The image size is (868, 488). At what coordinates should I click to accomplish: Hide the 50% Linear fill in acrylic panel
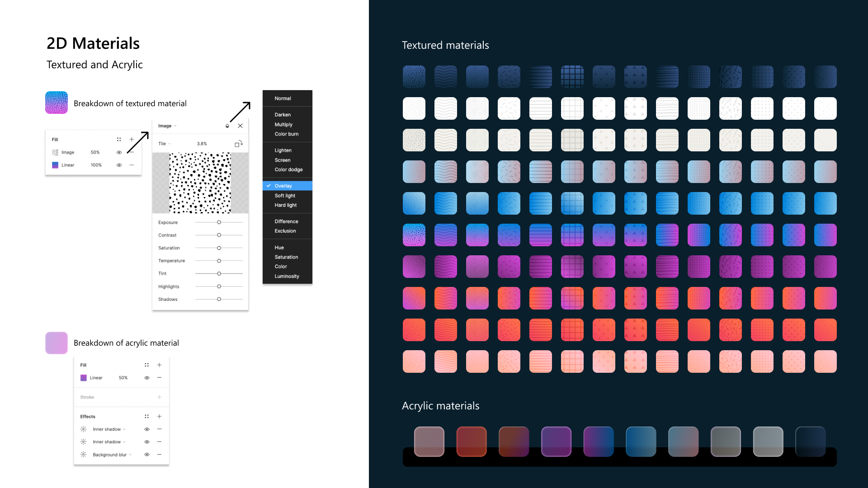146,378
